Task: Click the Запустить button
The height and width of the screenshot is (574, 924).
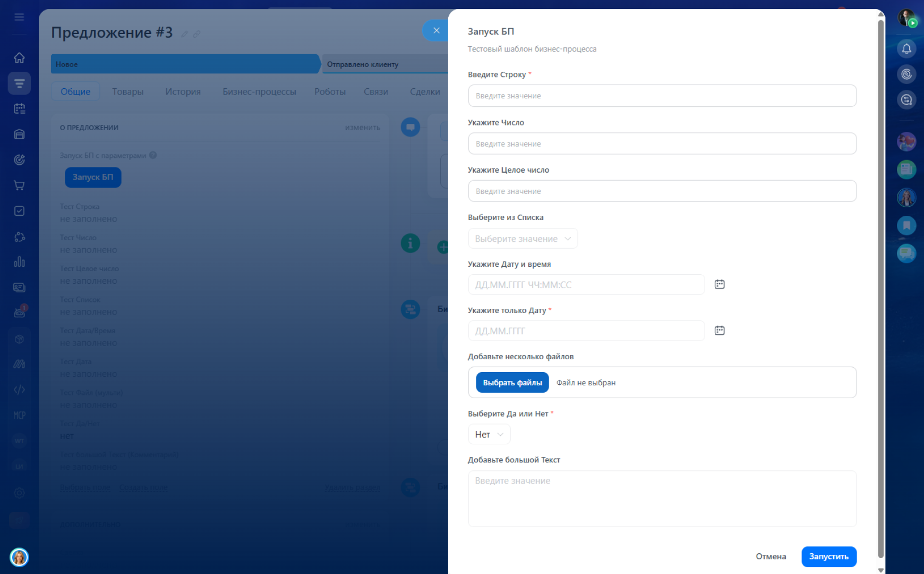Action: (829, 556)
